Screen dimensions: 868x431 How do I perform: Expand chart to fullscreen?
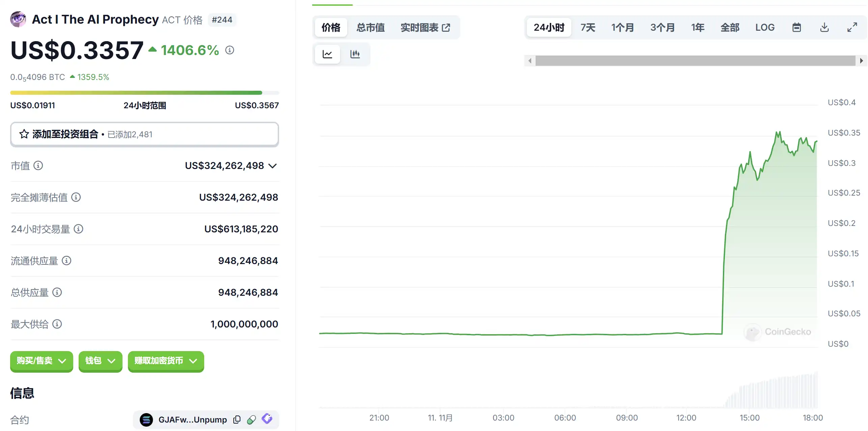852,27
